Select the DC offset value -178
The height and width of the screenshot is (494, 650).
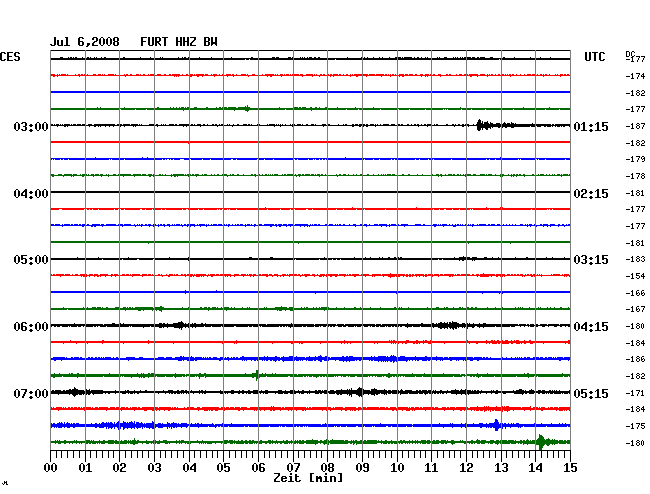click(635, 176)
